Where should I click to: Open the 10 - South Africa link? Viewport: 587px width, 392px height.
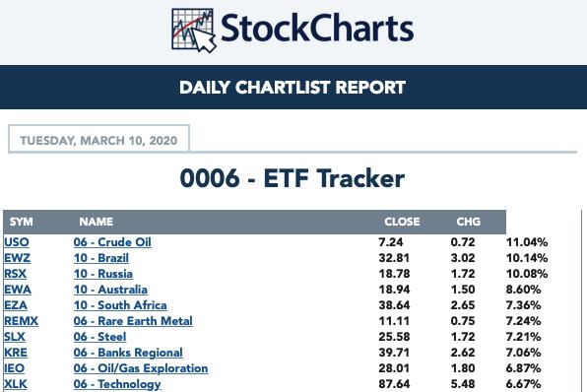[120, 305]
